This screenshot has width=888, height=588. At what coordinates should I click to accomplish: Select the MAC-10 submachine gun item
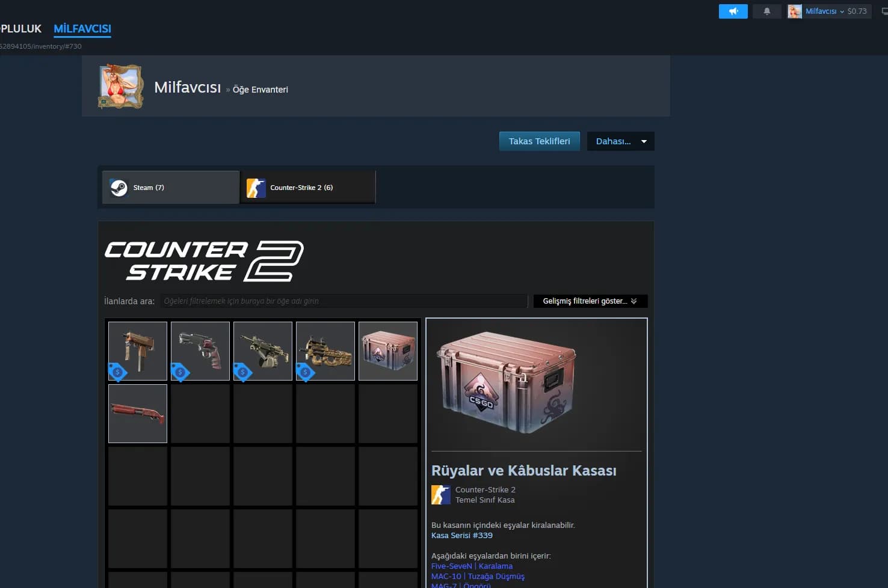click(x=138, y=351)
